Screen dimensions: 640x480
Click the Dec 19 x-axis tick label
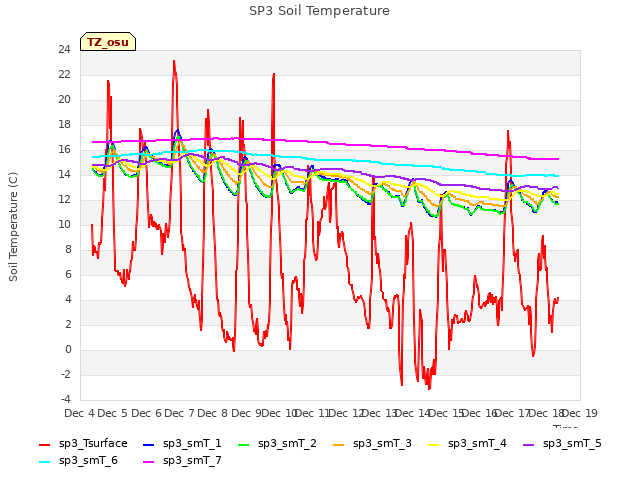coord(581,413)
